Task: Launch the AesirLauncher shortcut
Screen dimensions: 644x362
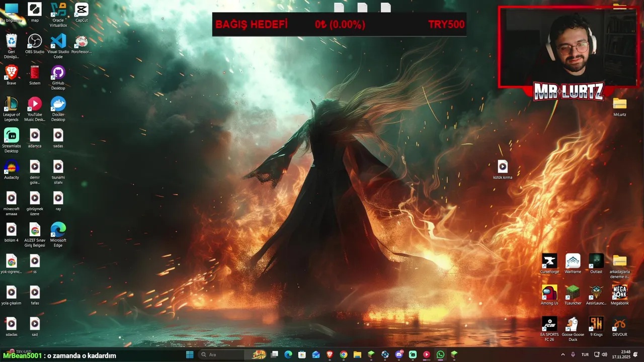Action: pos(596,295)
